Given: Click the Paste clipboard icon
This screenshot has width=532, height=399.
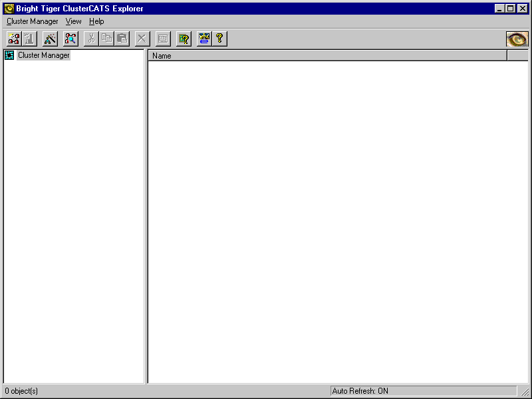Looking at the screenshot, I should click(122, 39).
